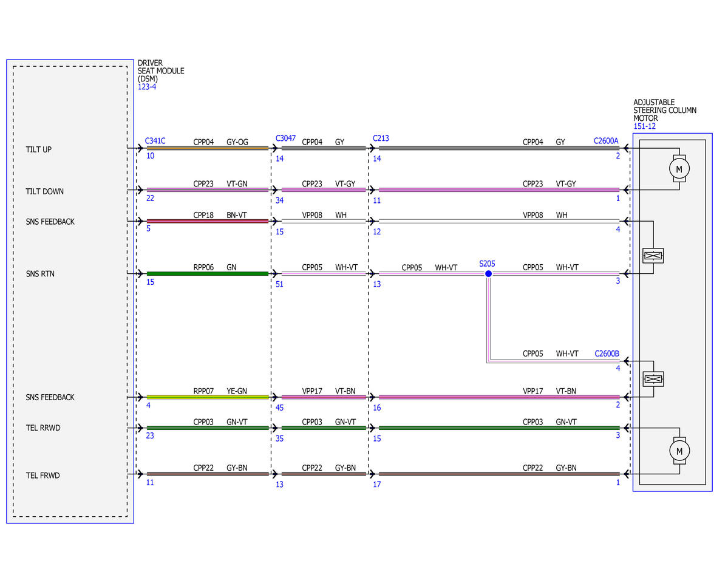The height and width of the screenshot is (563, 728).
Task: Select the sensor symbol wired to VPP17 VT-BN
Action: (653, 379)
